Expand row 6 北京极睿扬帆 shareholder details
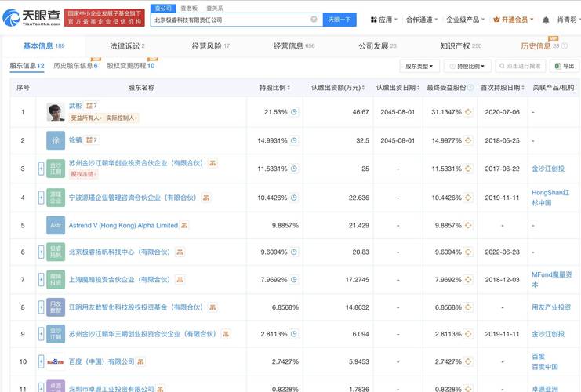The height and width of the screenshot is (392, 581). [x=41, y=252]
